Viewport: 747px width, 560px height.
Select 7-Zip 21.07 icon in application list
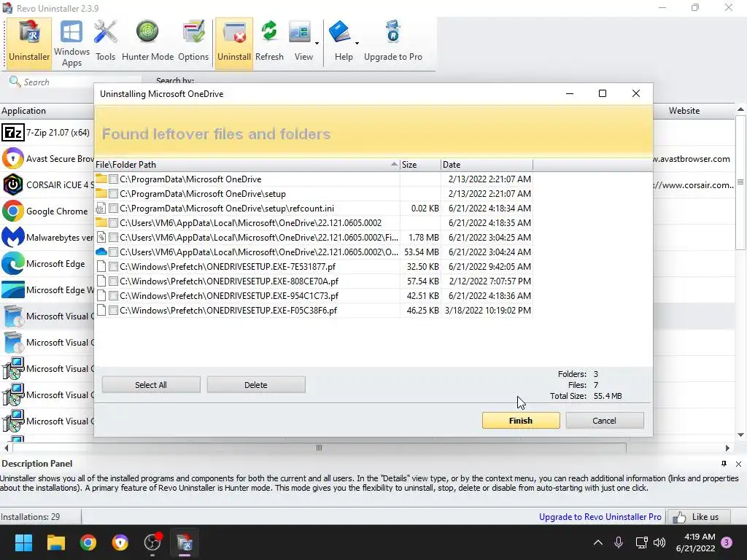13,133
